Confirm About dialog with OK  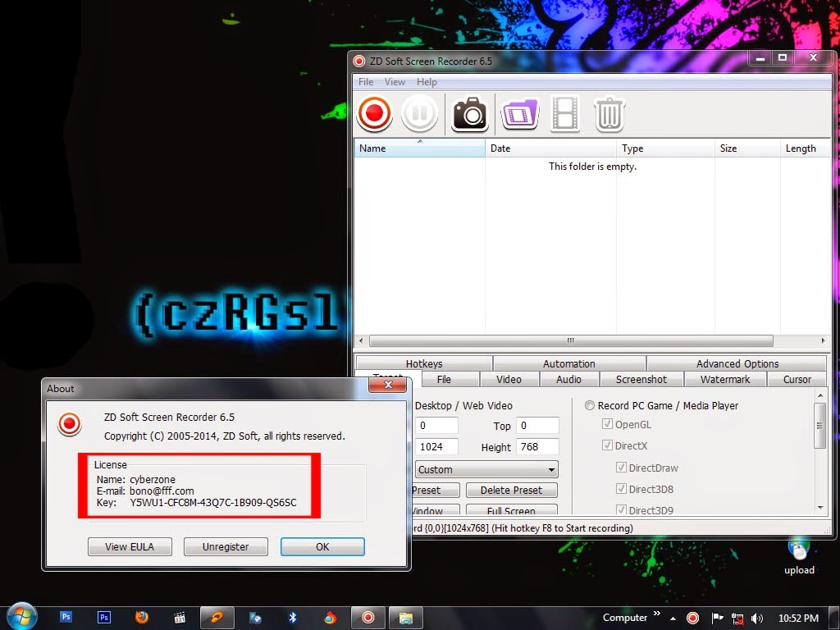[322, 546]
